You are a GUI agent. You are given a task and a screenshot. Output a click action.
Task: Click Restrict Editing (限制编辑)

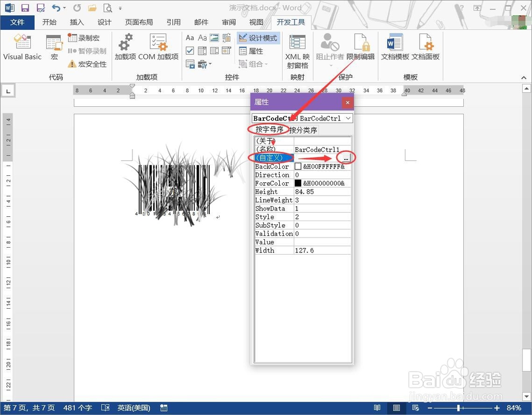[x=361, y=47]
